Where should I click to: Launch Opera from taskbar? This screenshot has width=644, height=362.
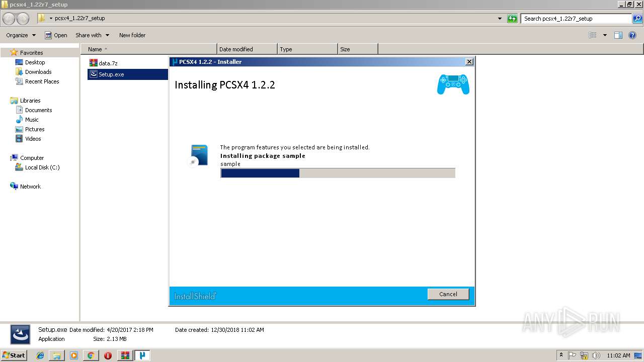[108, 355]
